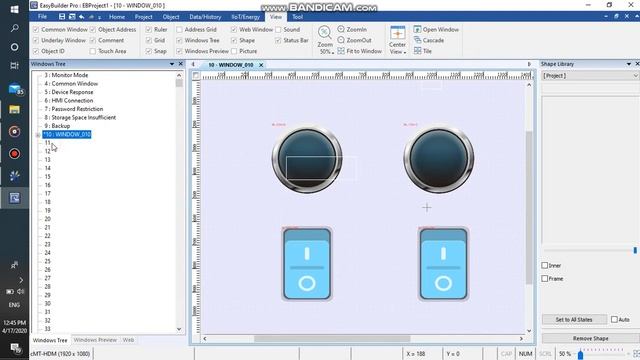Image resolution: width=640 pixels, height=360 pixels.
Task: Switch to Data/History ribbon tab
Action: click(205, 17)
